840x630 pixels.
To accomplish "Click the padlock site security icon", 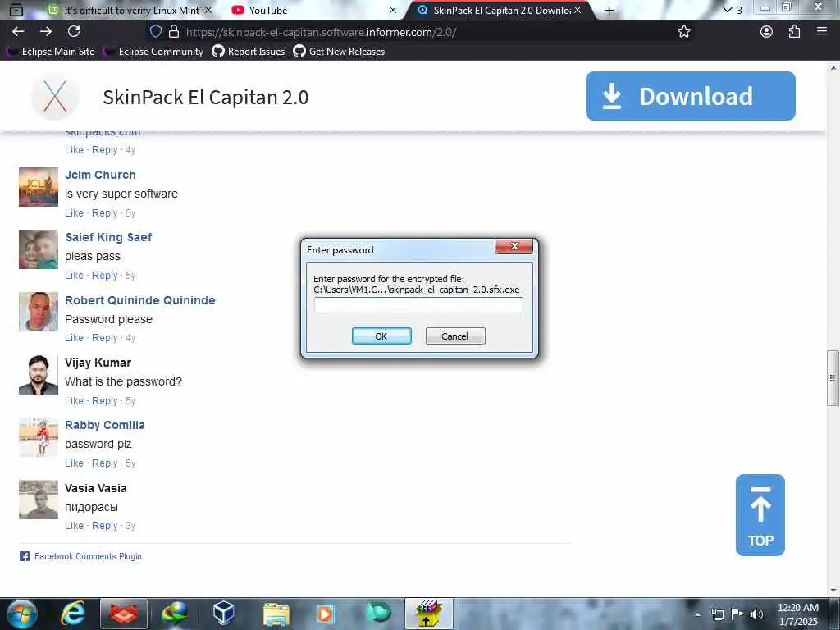I will tap(174, 32).
